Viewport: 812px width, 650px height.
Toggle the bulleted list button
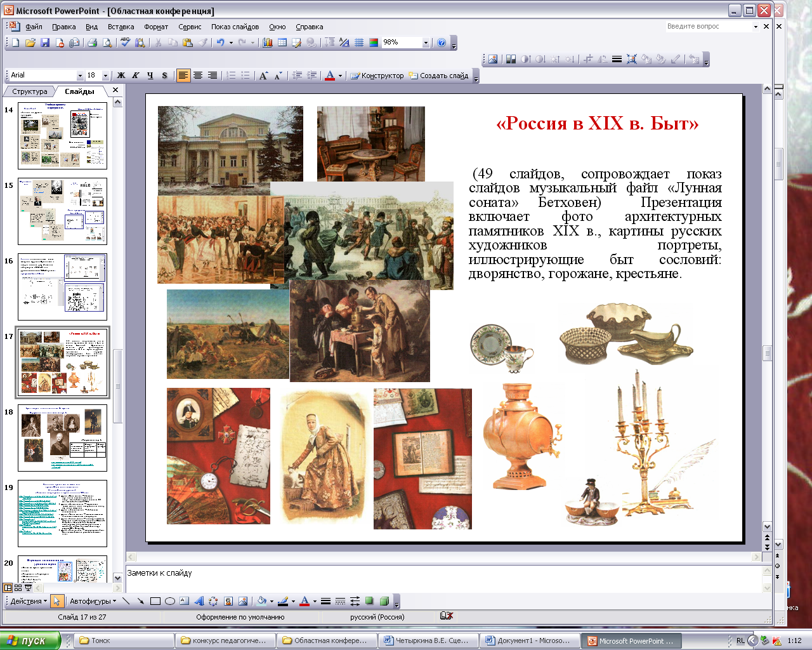pos(246,76)
